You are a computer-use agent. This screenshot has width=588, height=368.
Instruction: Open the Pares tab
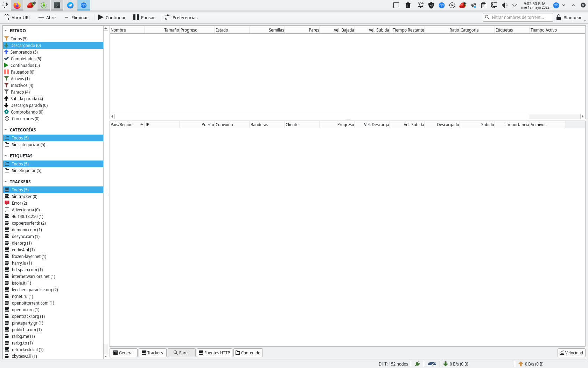(x=181, y=353)
